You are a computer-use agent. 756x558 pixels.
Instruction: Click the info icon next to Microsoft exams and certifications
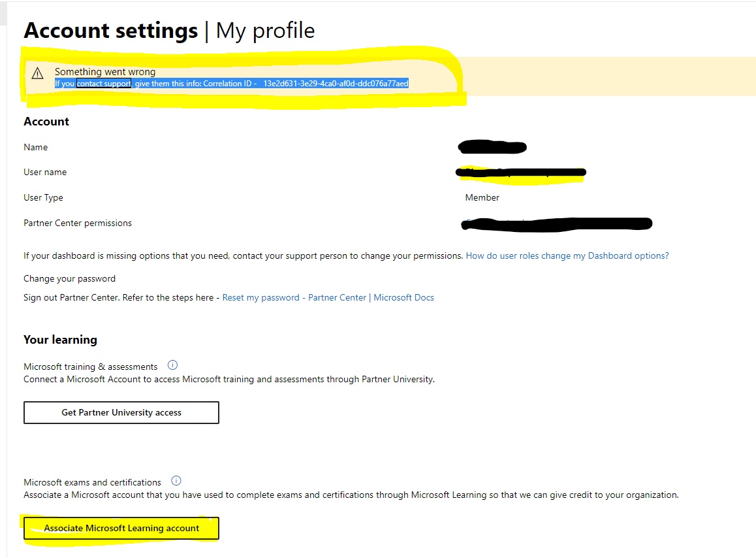tap(176, 481)
